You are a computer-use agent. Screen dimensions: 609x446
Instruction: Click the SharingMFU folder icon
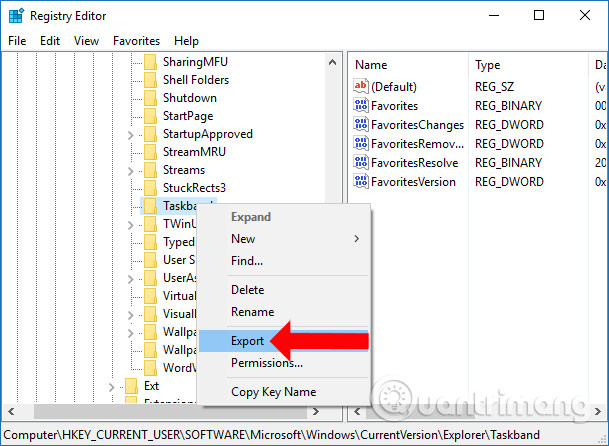(x=150, y=62)
